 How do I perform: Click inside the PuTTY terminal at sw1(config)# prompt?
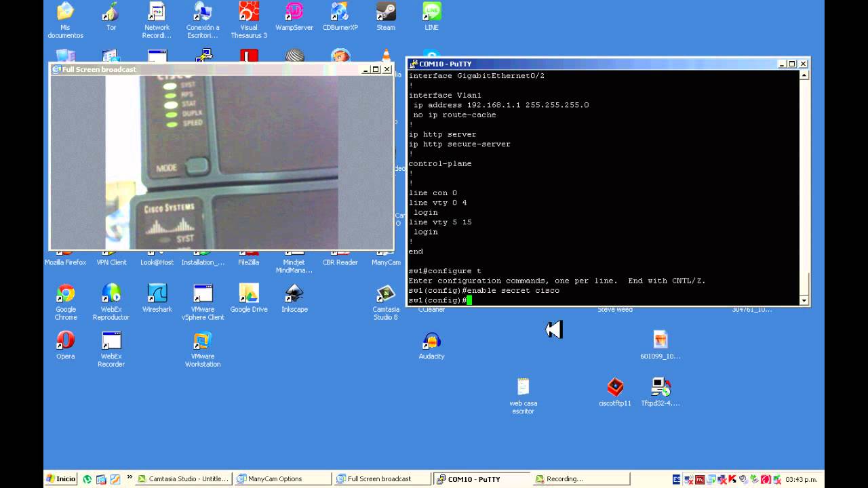469,300
